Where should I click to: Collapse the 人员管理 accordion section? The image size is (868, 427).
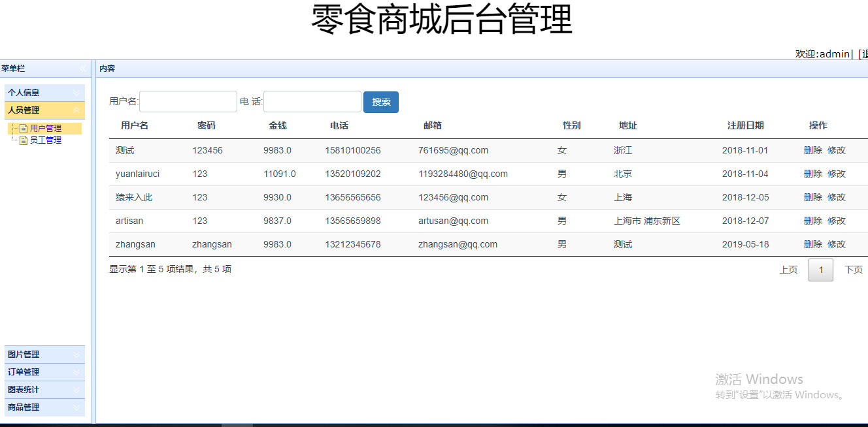[x=77, y=110]
